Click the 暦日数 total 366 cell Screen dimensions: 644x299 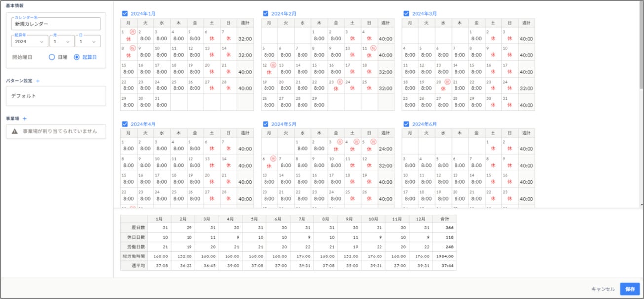click(445, 228)
